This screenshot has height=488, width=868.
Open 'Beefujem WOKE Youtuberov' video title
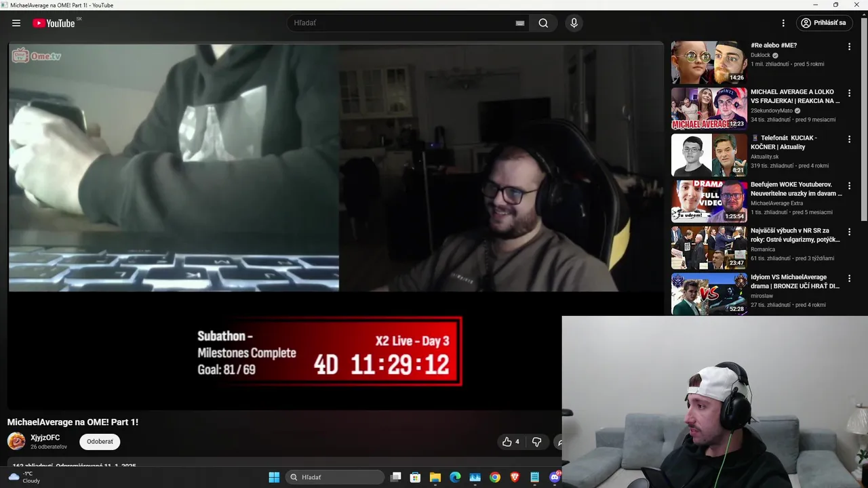[x=796, y=188]
